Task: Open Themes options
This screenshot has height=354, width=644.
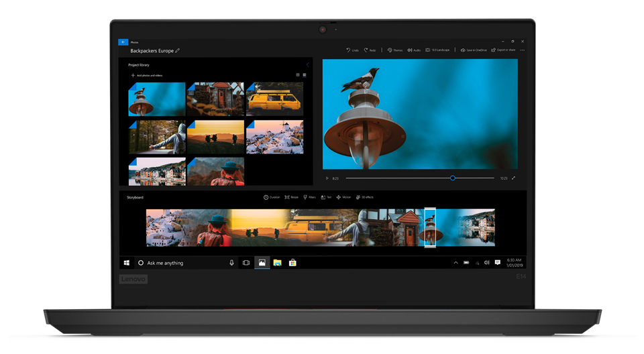Action: pyautogui.click(x=395, y=50)
